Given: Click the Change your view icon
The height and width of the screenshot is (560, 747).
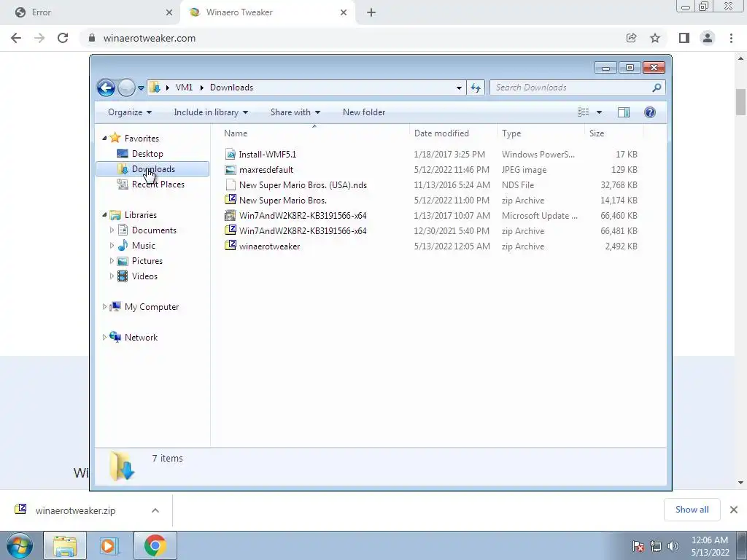Looking at the screenshot, I should (583, 112).
